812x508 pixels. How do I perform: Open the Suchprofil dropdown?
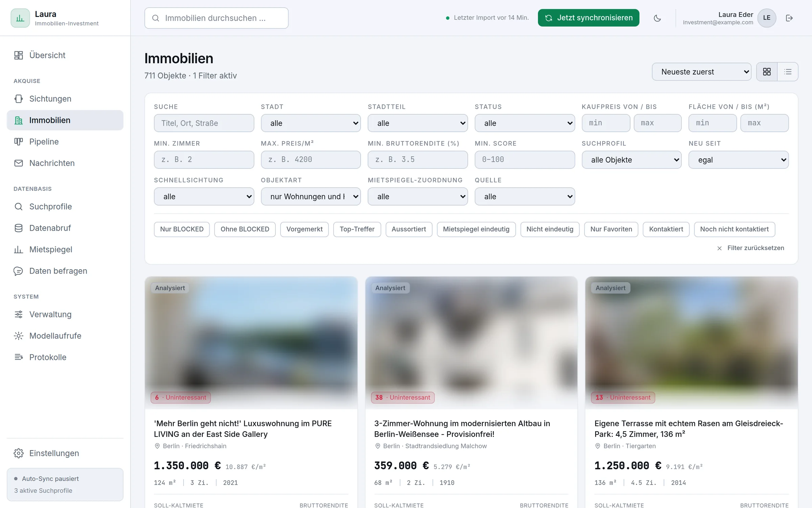point(631,160)
